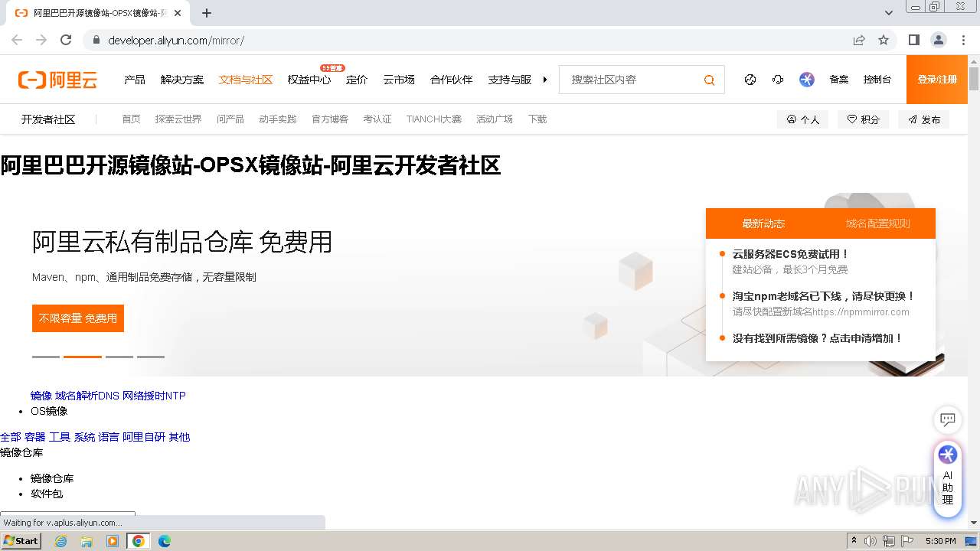Open 控制台 console link

click(x=877, y=80)
